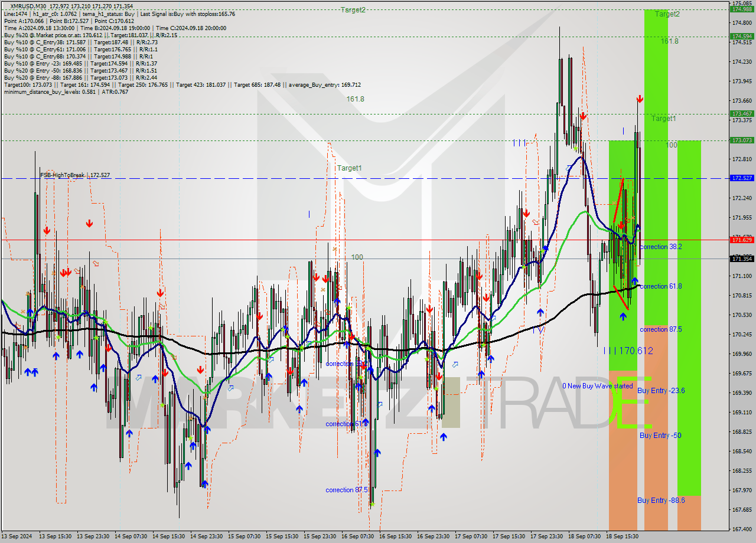This screenshot has height=543, width=756.
Task: Click the green 174.988 price tag on axis
Action: [x=742, y=9]
